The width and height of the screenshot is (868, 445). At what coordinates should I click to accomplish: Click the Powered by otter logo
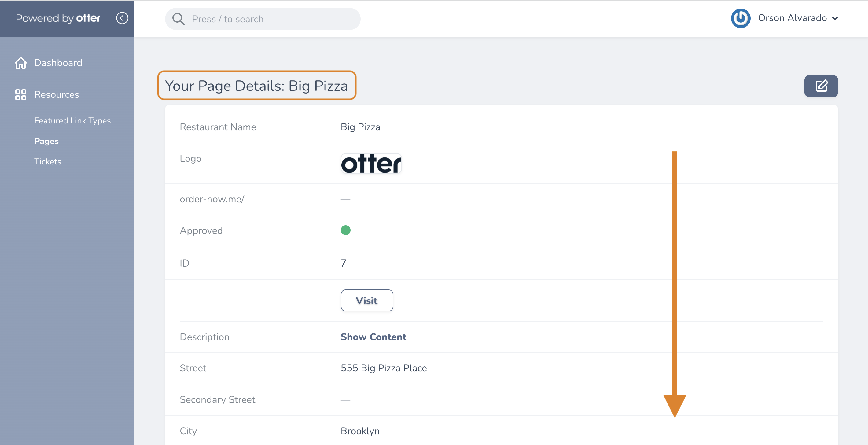point(58,18)
